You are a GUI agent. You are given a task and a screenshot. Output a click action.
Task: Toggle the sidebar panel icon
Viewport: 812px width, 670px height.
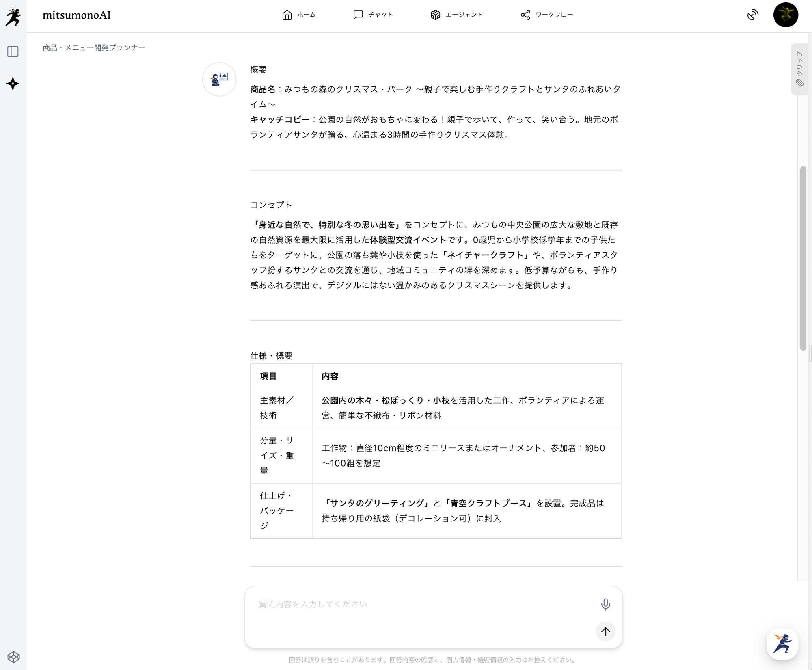[x=13, y=52]
